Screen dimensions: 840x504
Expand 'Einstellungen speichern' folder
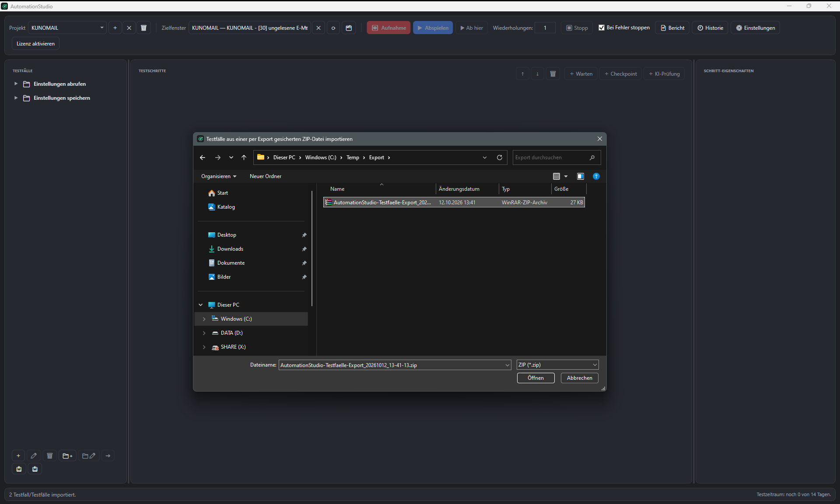pyautogui.click(x=16, y=98)
